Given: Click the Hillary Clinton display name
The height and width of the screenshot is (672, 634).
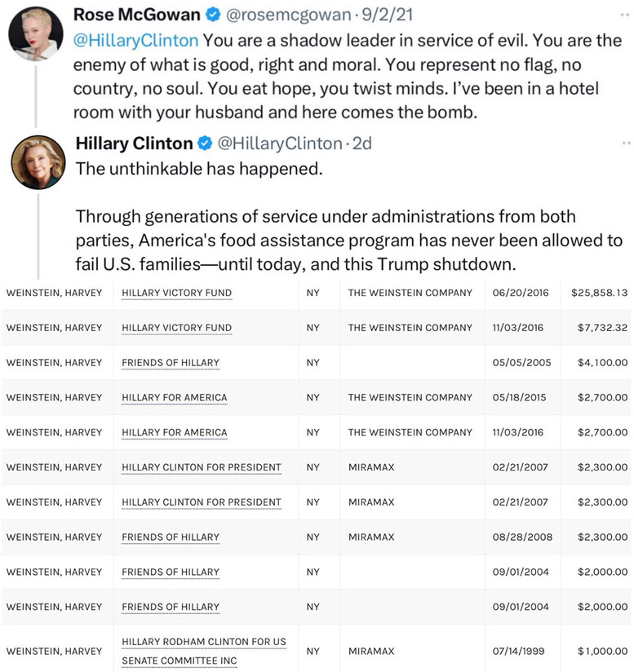Looking at the screenshot, I should [134, 144].
